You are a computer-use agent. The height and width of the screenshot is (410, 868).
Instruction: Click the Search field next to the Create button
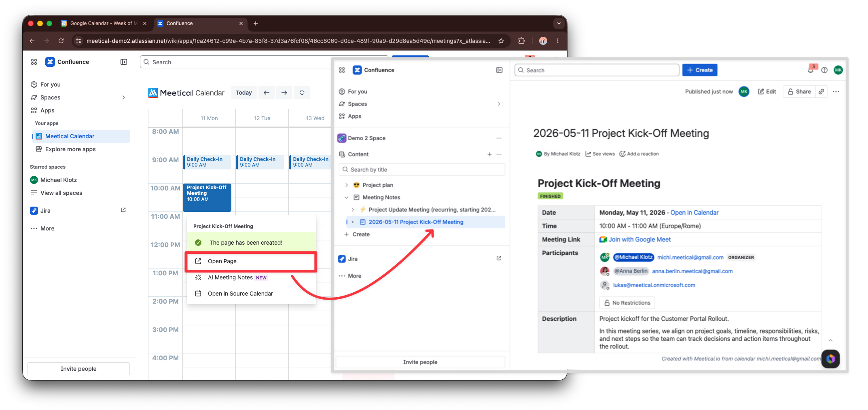click(597, 70)
